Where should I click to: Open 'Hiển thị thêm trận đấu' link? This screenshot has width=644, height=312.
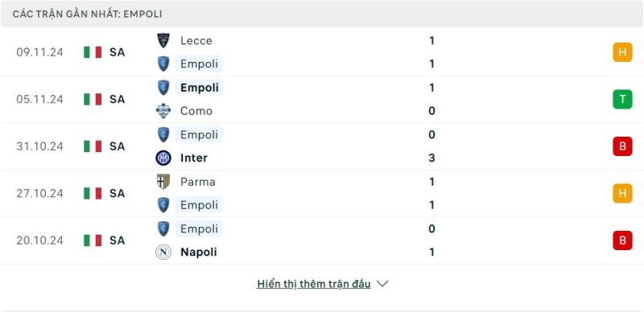pyautogui.click(x=314, y=284)
